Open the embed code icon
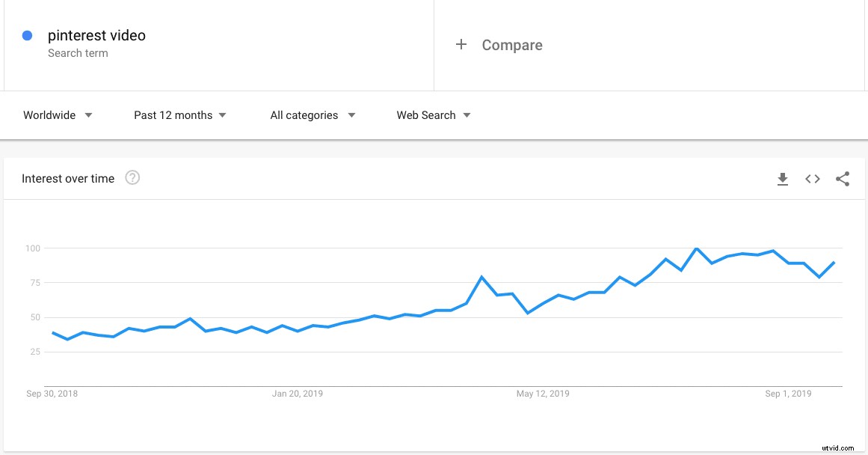This screenshot has height=455, width=868. 812,179
